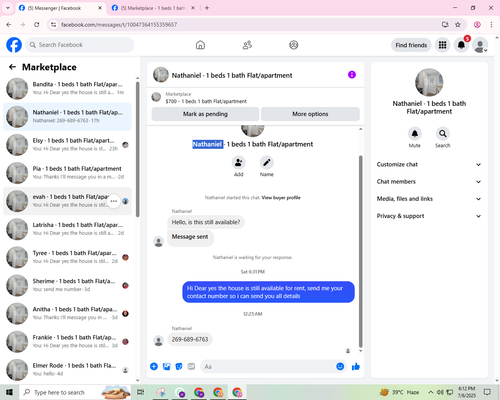Open the tab search dropdown in Chrome
This screenshot has width=500, height=400.
[8, 8]
